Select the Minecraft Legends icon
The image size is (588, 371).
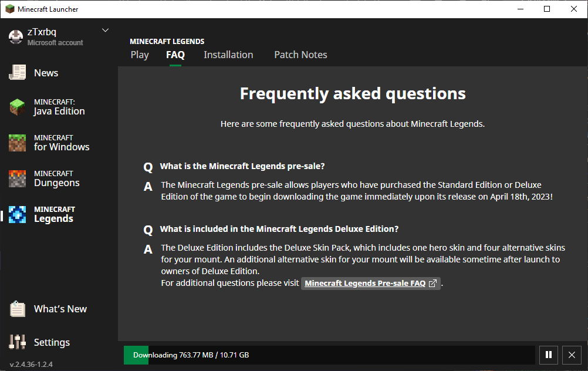tap(18, 214)
